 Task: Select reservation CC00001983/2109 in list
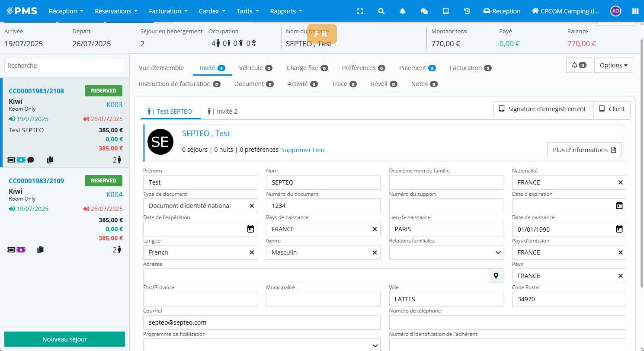pos(36,181)
